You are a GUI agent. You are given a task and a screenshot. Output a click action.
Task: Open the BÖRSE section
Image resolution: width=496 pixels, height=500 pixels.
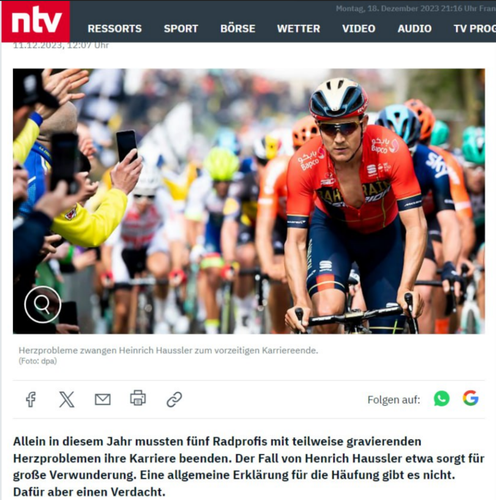(238, 29)
